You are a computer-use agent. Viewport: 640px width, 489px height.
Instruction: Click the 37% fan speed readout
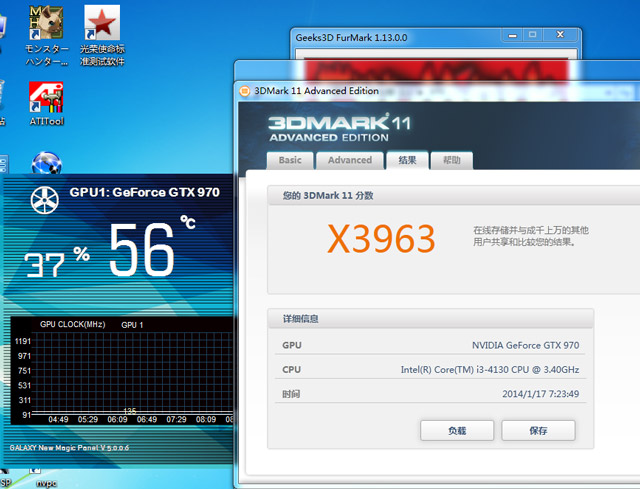pos(57,262)
